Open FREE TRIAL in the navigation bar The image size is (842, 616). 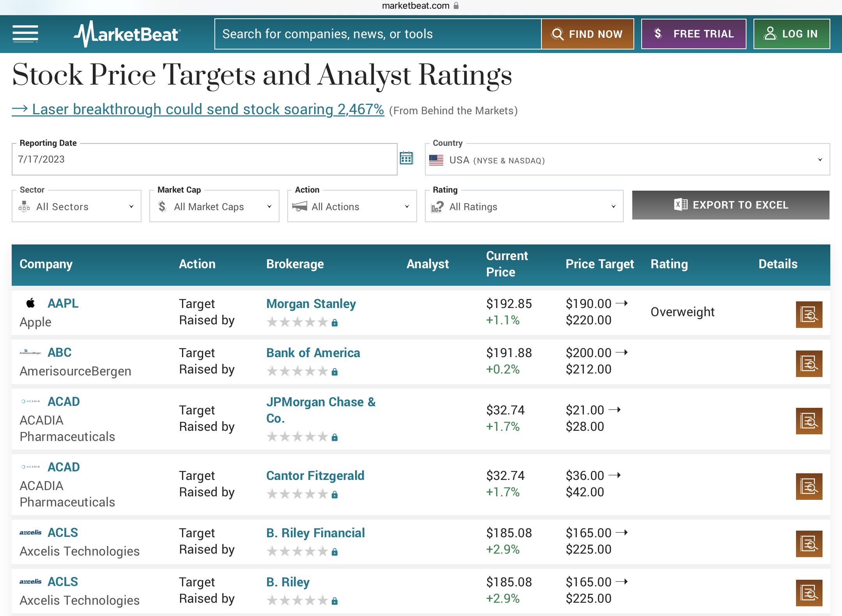click(694, 34)
